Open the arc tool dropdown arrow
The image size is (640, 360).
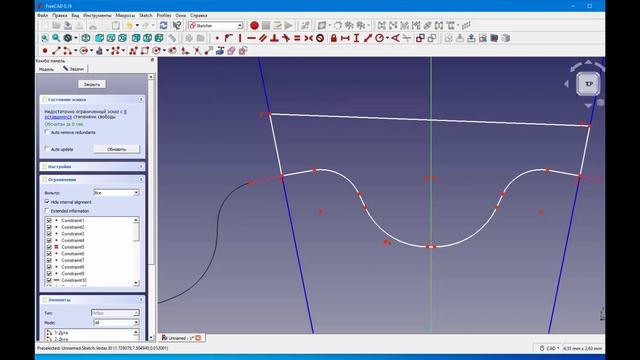[76, 51]
